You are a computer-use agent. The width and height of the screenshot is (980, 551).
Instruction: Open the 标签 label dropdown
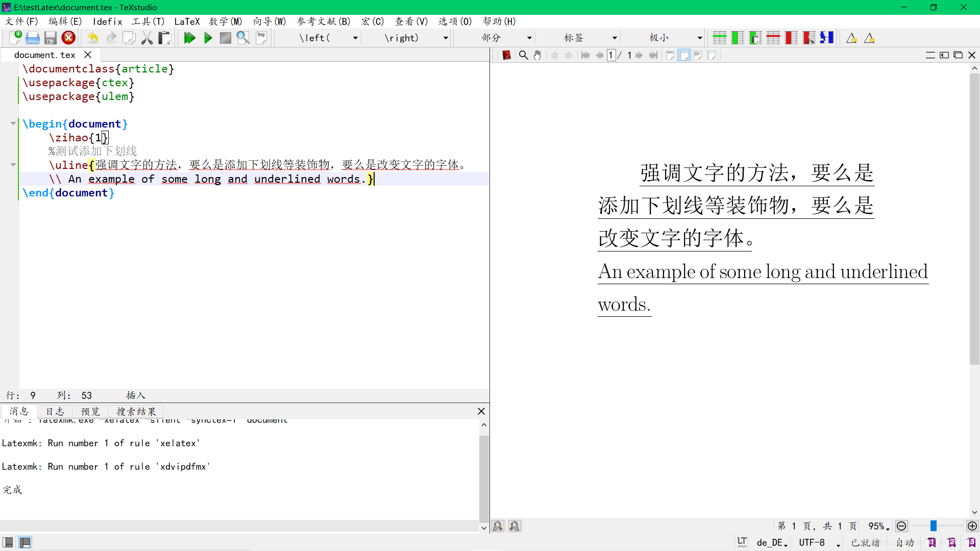[x=615, y=38]
